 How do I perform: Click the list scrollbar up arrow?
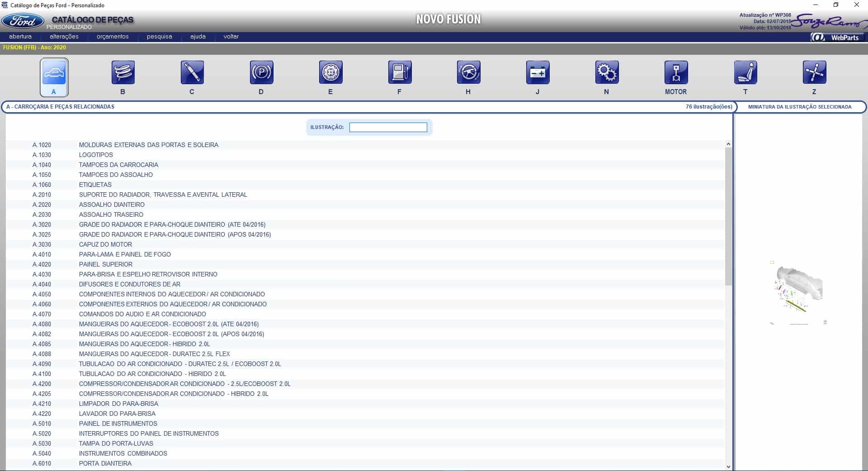pyautogui.click(x=728, y=144)
